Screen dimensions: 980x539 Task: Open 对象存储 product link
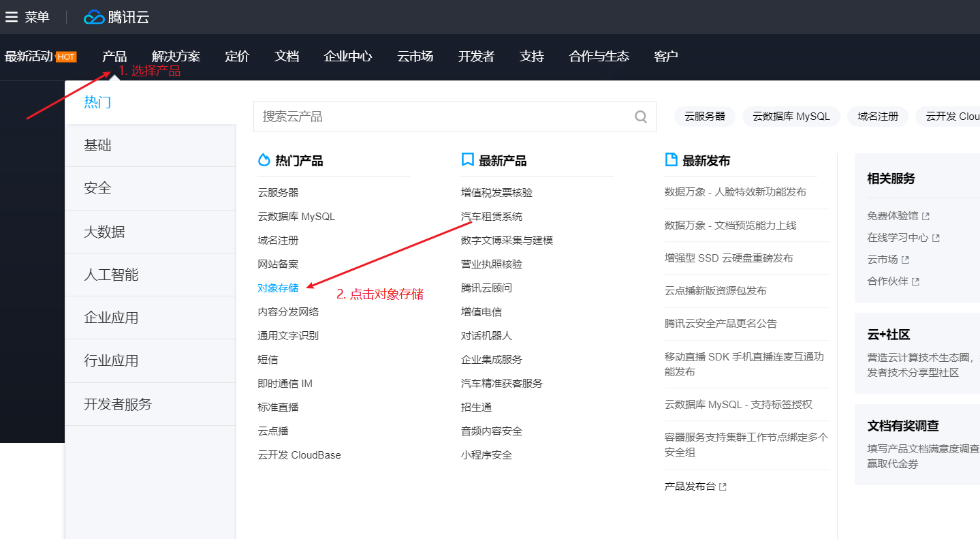(x=278, y=288)
